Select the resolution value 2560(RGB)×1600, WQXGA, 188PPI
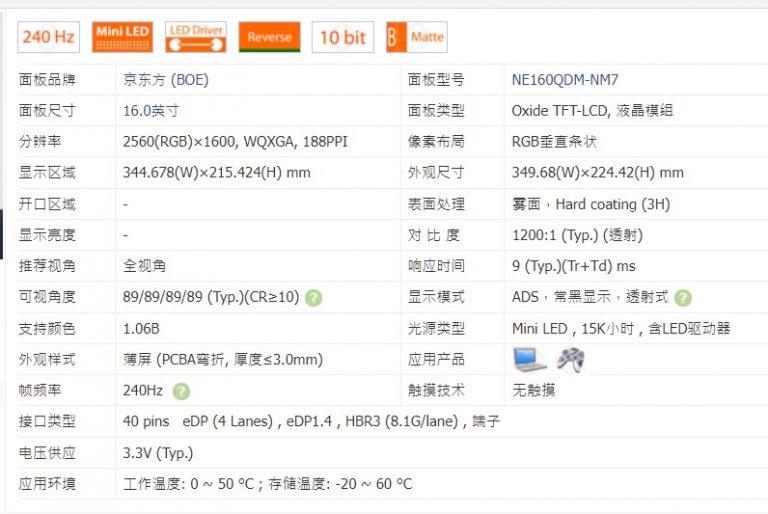Viewport: 768px width, 514px height. click(x=235, y=142)
